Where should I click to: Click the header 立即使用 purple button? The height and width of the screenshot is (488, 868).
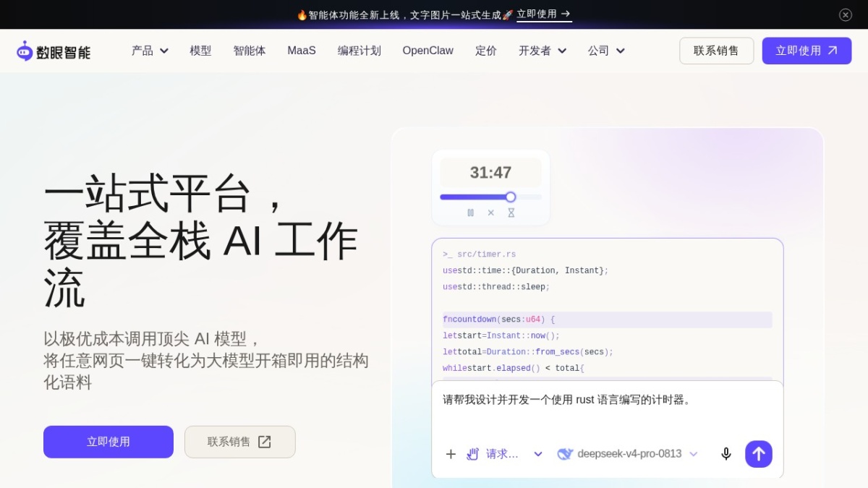coord(807,51)
